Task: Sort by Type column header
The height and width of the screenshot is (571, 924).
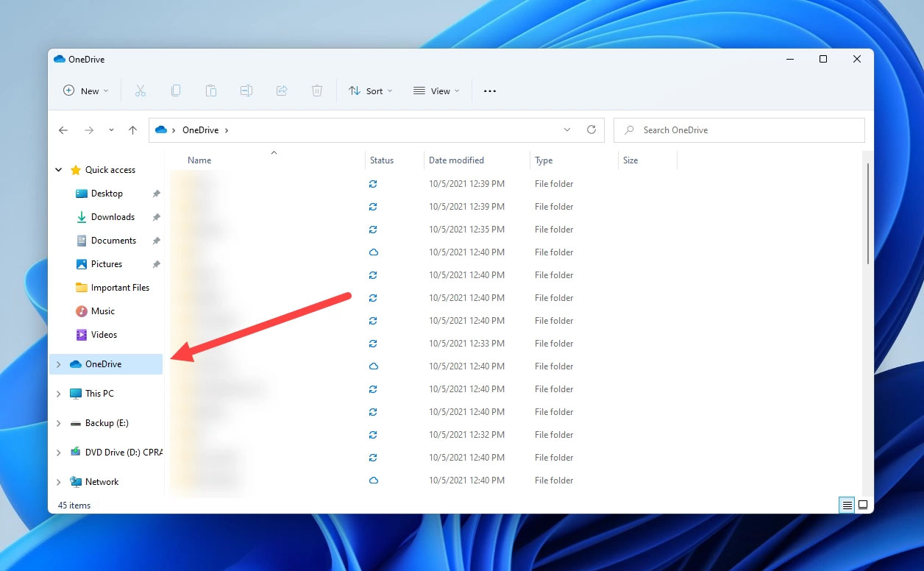Action: (x=544, y=160)
